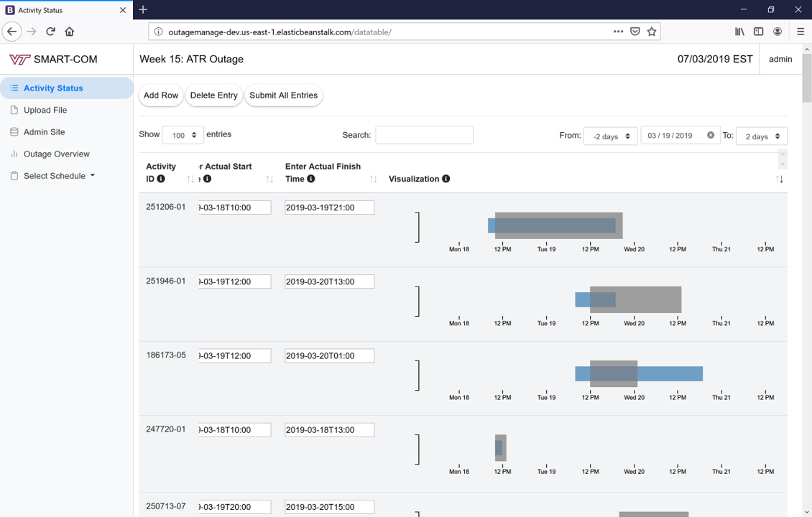
Task: Open Outage Overview chart icon
Action: click(x=15, y=154)
